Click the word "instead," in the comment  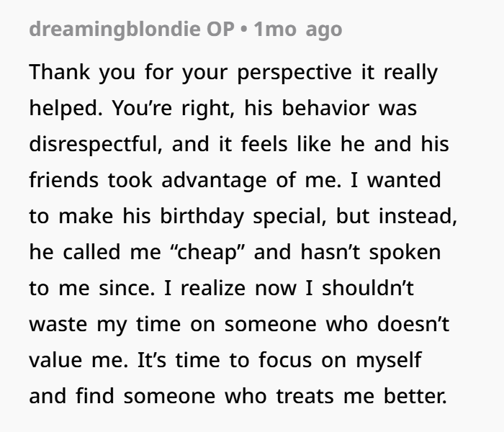tap(418, 216)
